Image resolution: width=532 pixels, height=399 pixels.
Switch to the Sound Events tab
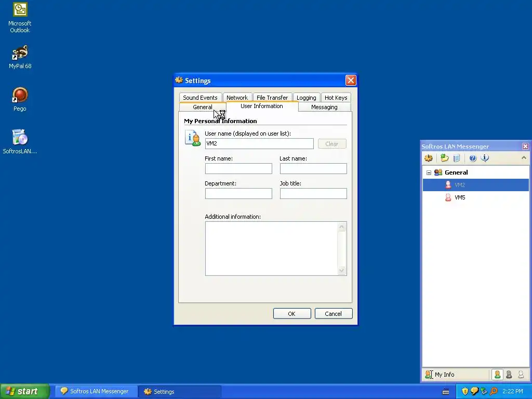coord(200,98)
